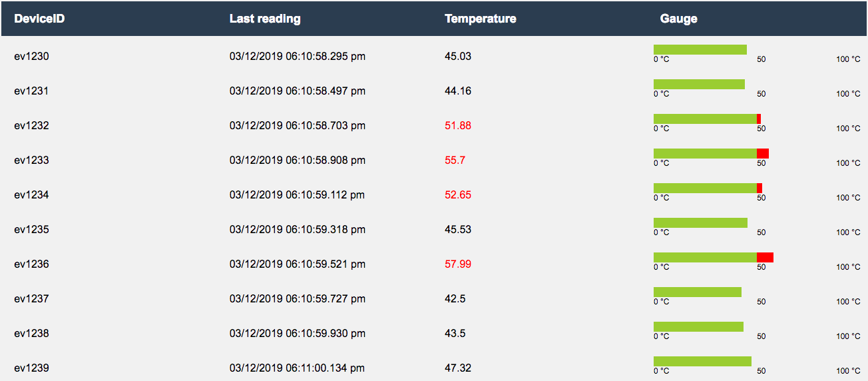
Task: Select the Gauge column header
Action: [679, 19]
